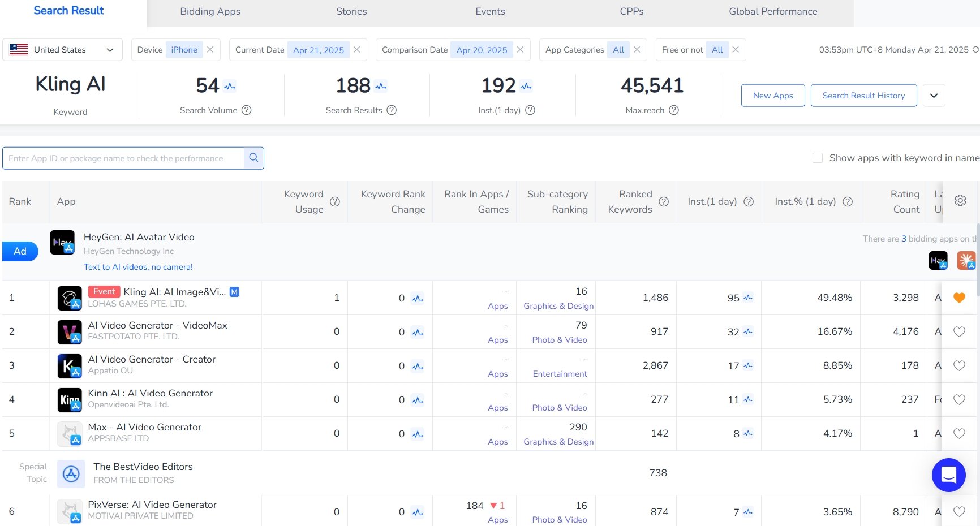Remove the iPhone device filter

click(x=210, y=50)
